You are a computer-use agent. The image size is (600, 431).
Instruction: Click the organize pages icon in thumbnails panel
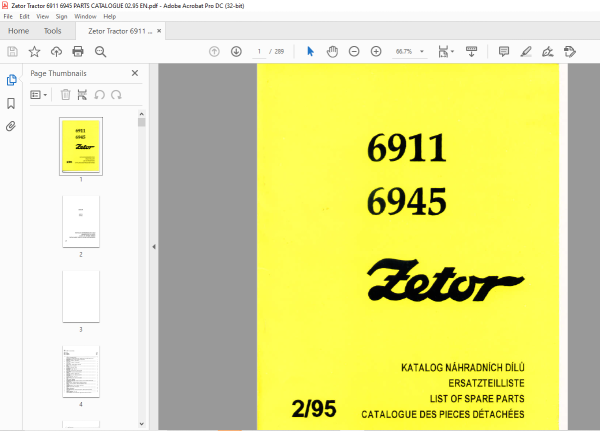click(82, 95)
